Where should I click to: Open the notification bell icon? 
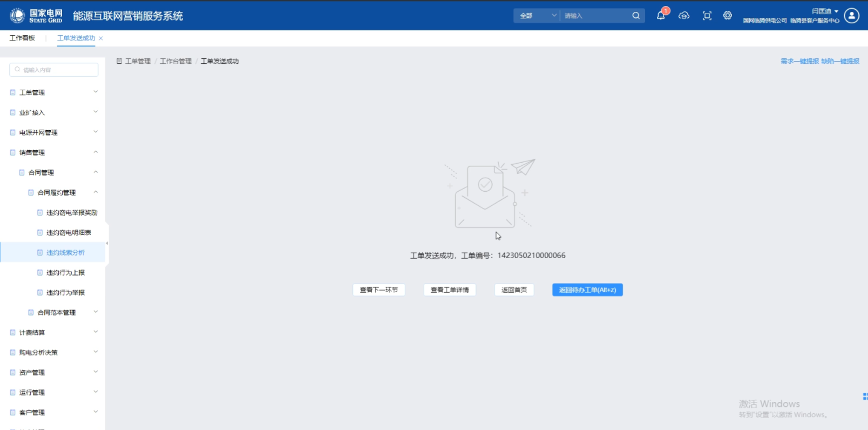coord(661,16)
